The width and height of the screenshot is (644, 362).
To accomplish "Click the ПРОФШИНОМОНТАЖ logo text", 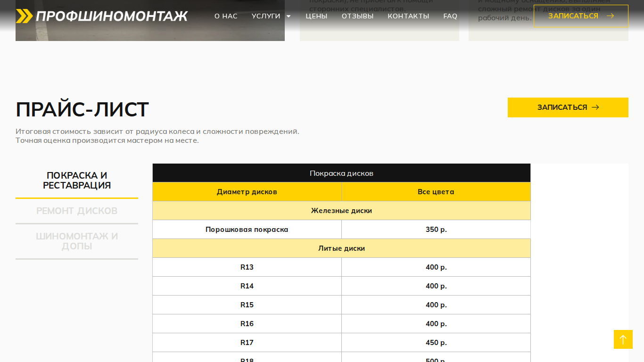I will pyautogui.click(x=112, y=16).
